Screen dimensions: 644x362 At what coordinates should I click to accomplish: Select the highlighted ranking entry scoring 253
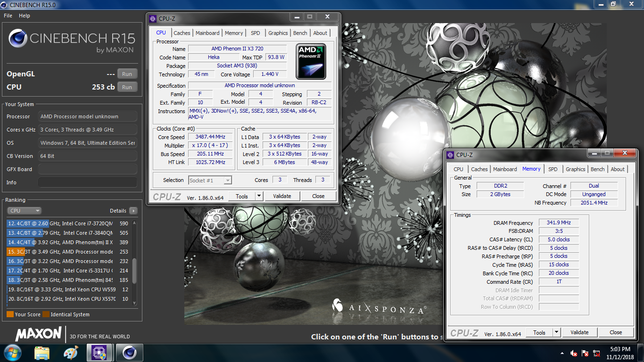click(x=69, y=252)
